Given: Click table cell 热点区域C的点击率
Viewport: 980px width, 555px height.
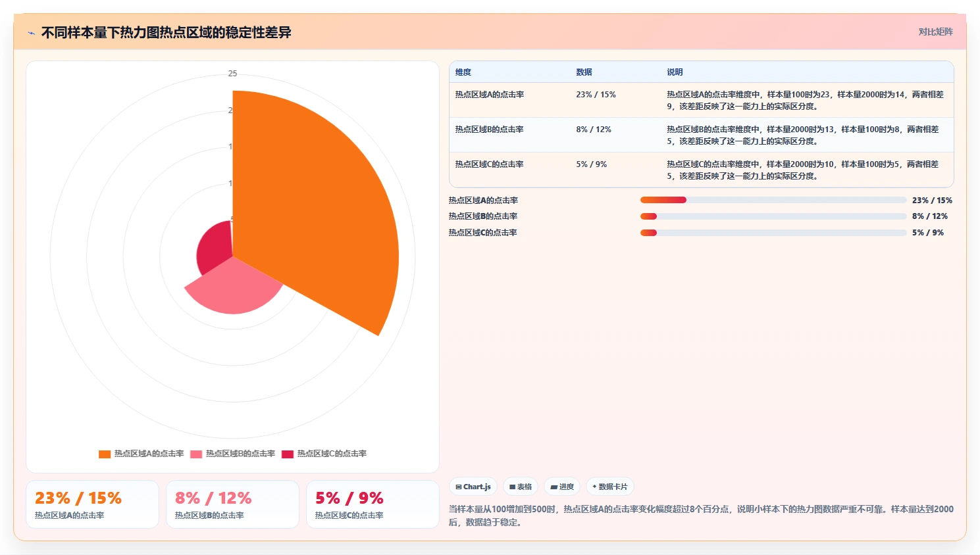Looking at the screenshot, I should coord(490,164).
